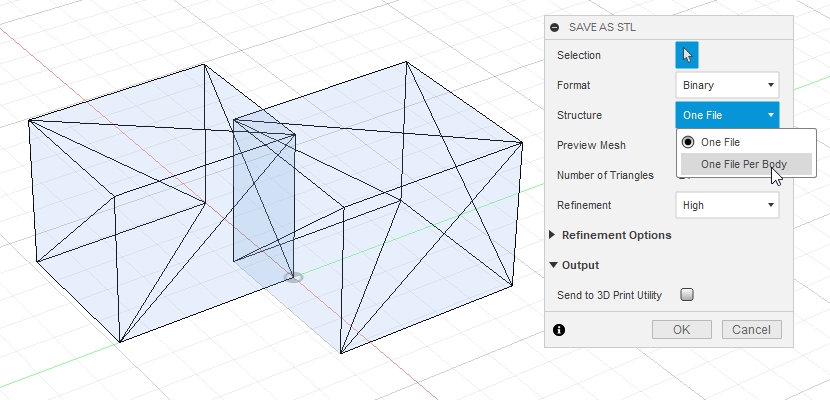Click the origin point marker in viewport
Viewport: 830px width, 400px height.
pos(294,277)
